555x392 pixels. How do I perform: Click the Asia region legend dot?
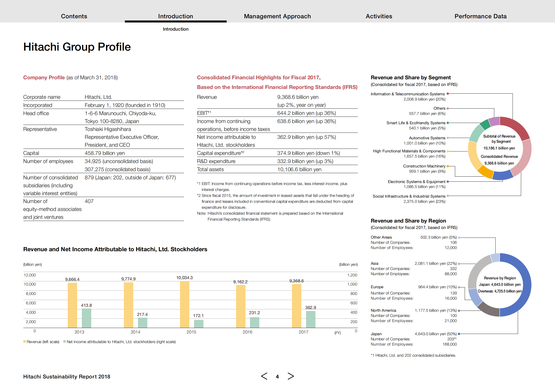click(459, 264)
